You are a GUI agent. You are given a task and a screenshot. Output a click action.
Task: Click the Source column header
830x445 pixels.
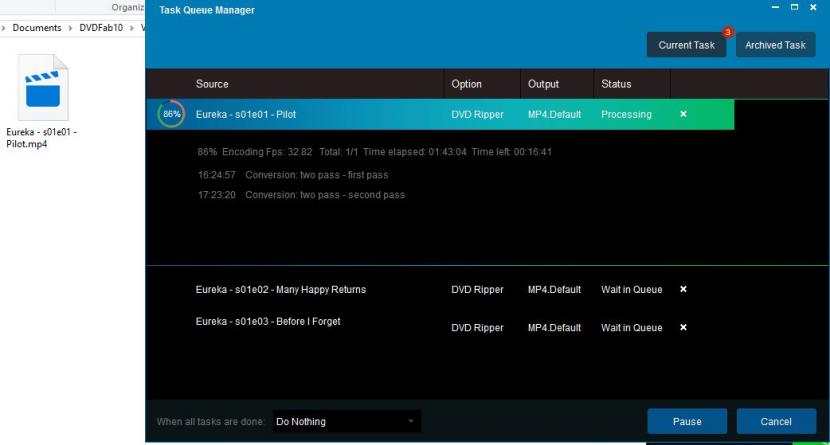pos(212,84)
